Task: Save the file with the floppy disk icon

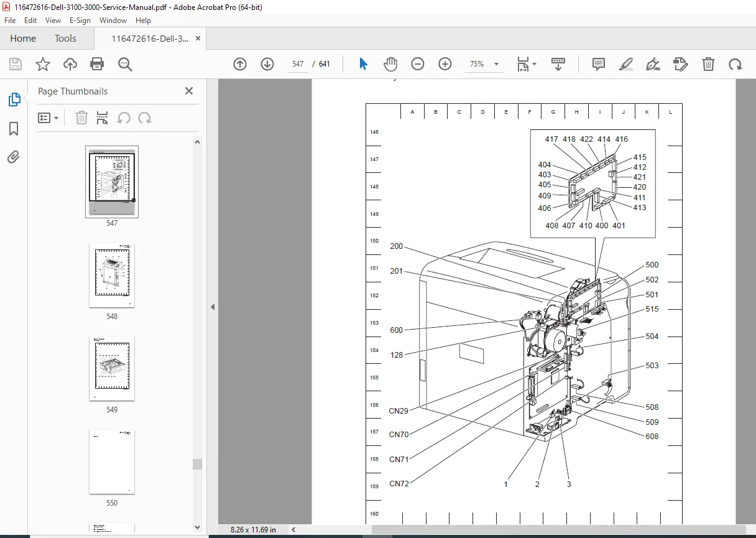Action: (x=16, y=64)
